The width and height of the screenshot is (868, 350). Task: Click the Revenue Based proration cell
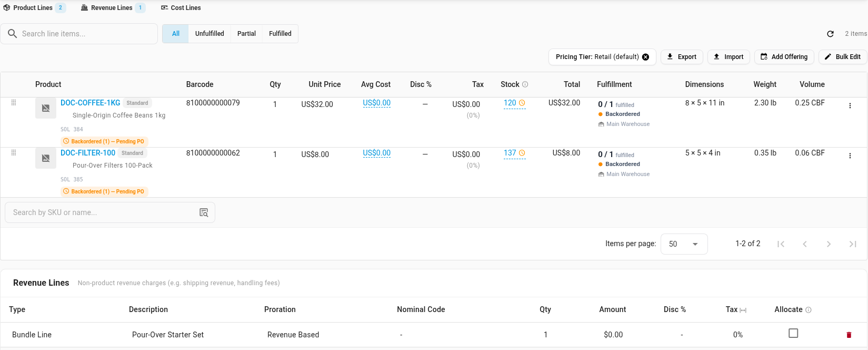coord(293,335)
